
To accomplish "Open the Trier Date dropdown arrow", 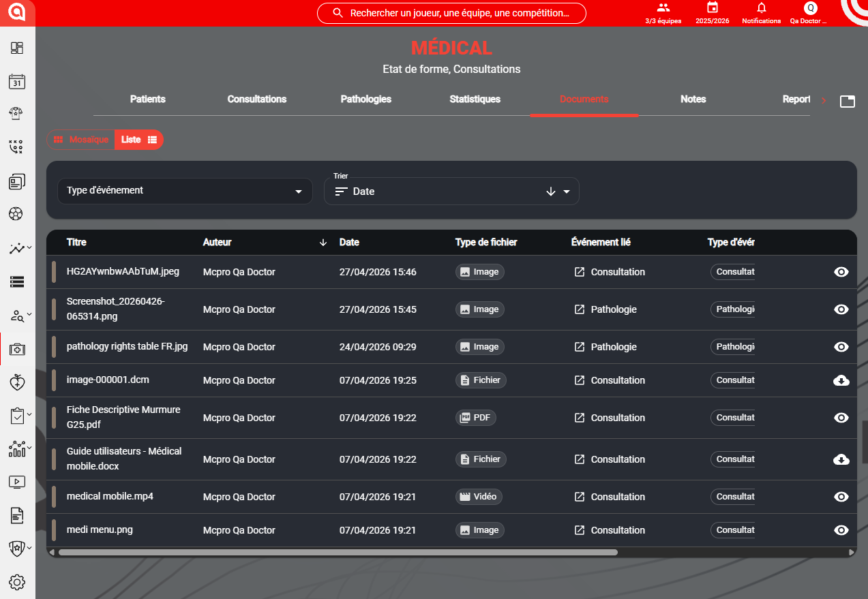I will tap(567, 191).
